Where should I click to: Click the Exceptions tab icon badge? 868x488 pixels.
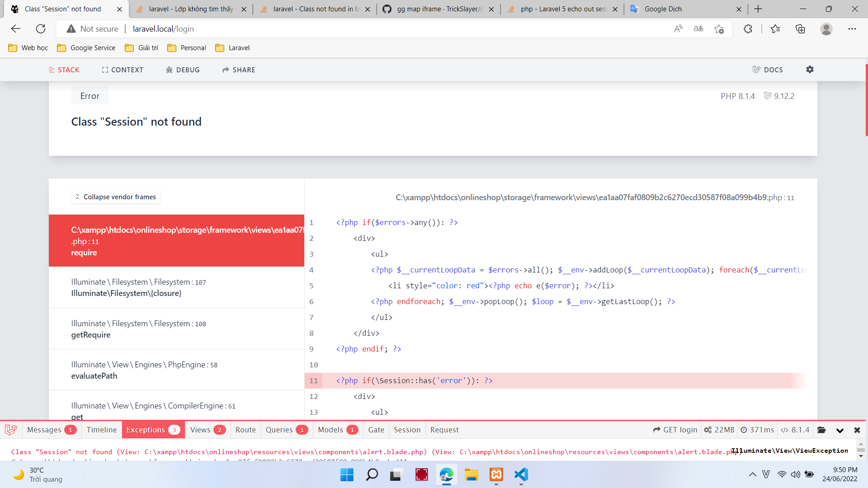174,430
